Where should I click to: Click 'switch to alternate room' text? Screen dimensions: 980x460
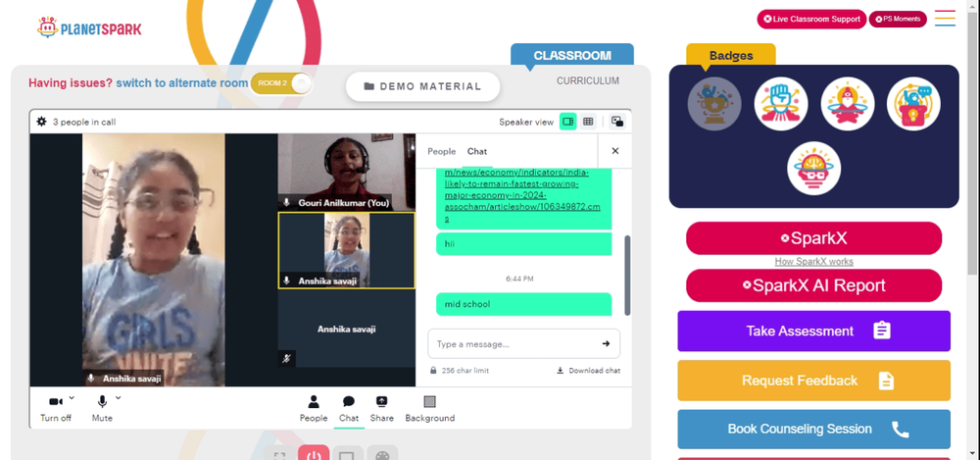coord(182,83)
